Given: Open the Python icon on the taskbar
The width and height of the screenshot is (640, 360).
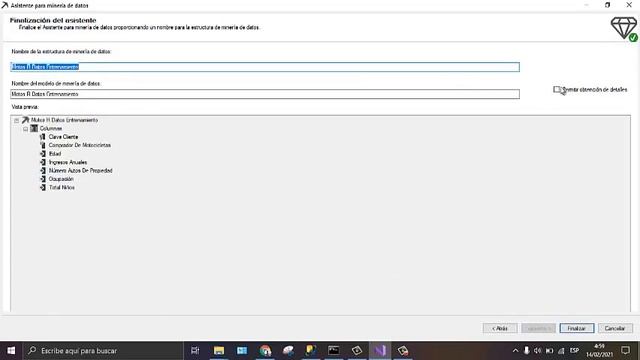Looking at the screenshot, I should (311, 351).
